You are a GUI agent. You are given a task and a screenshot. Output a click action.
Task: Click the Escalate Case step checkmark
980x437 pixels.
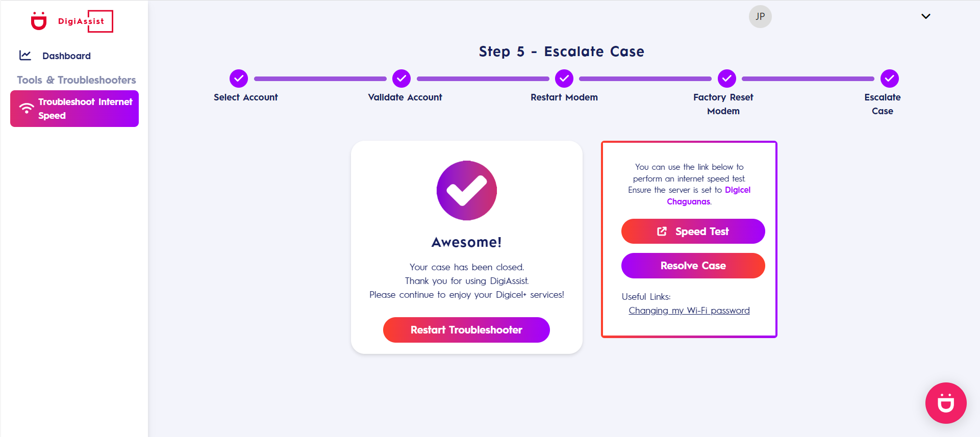point(889,79)
